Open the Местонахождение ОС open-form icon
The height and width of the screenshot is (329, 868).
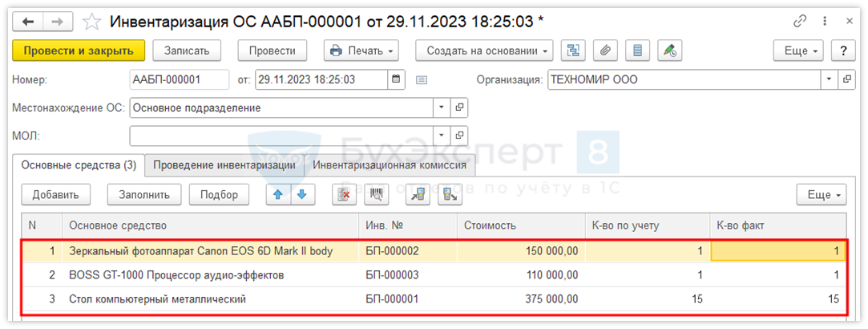(x=459, y=108)
